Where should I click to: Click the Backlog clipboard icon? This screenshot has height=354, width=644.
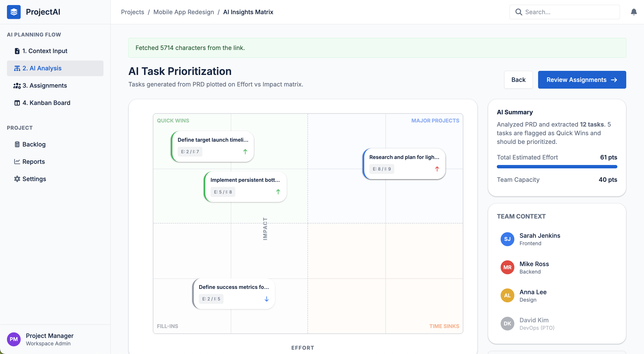coord(17,144)
